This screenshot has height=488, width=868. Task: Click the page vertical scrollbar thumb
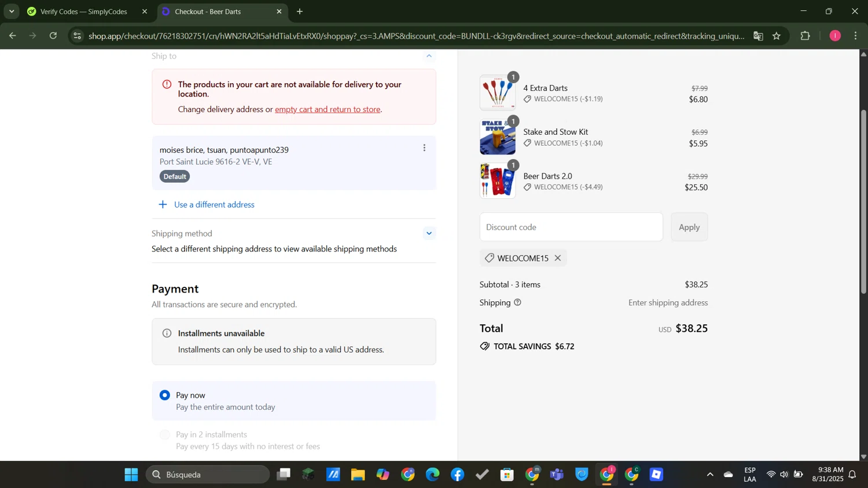(863, 202)
